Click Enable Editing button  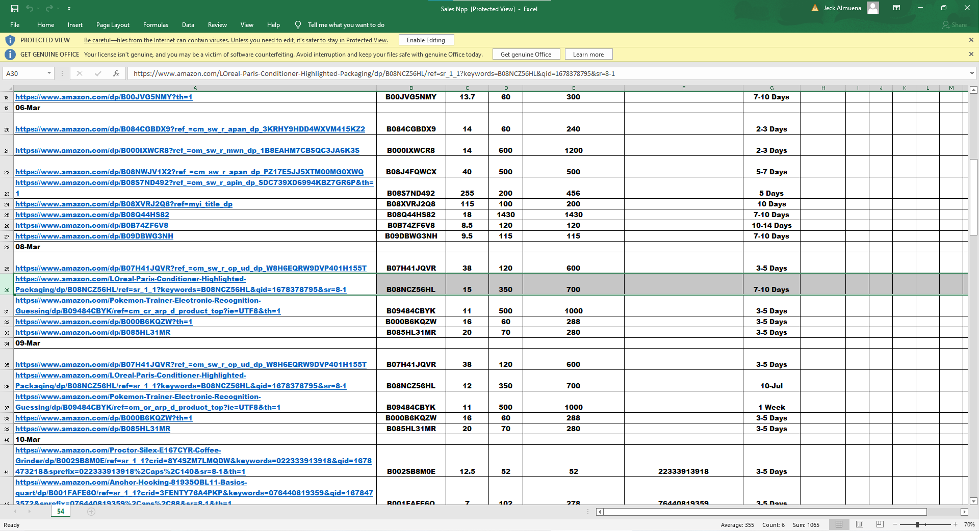pyautogui.click(x=426, y=40)
